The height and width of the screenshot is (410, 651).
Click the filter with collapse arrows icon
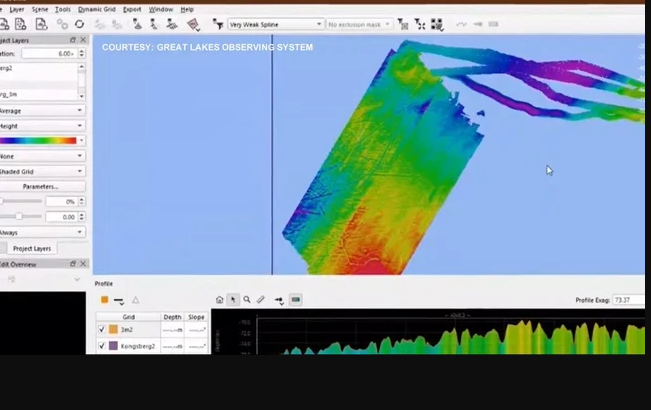pos(420,24)
